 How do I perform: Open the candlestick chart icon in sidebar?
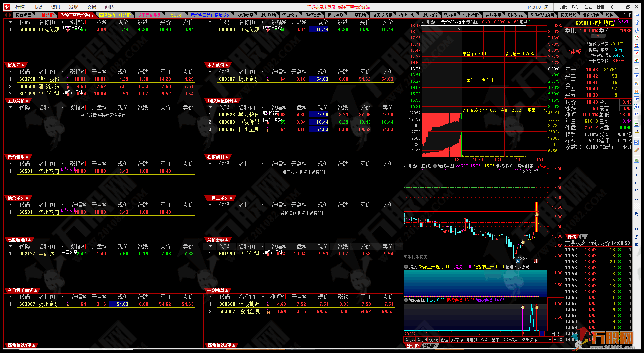pyautogui.click(x=636, y=60)
